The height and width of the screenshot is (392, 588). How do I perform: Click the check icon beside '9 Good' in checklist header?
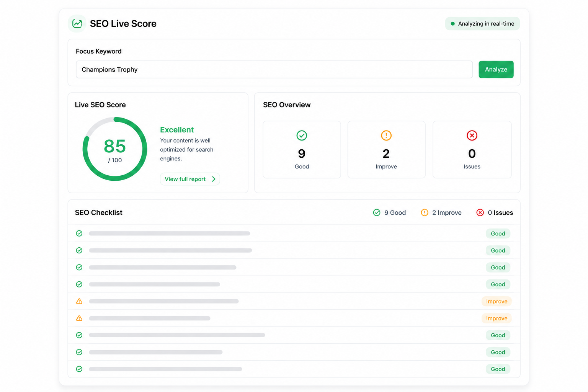coord(377,212)
